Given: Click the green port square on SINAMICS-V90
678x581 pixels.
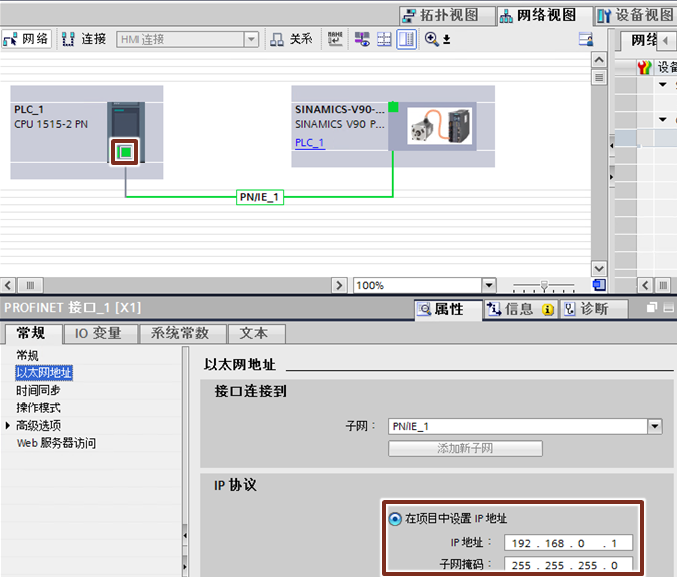Looking at the screenshot, I should click(x=393, y=107).
